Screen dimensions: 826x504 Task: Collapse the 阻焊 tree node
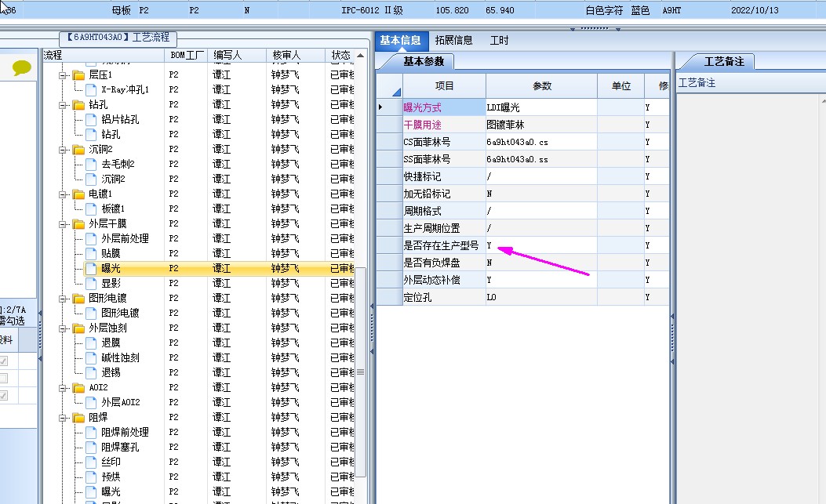pyautogui.click(x=62, y=418)
